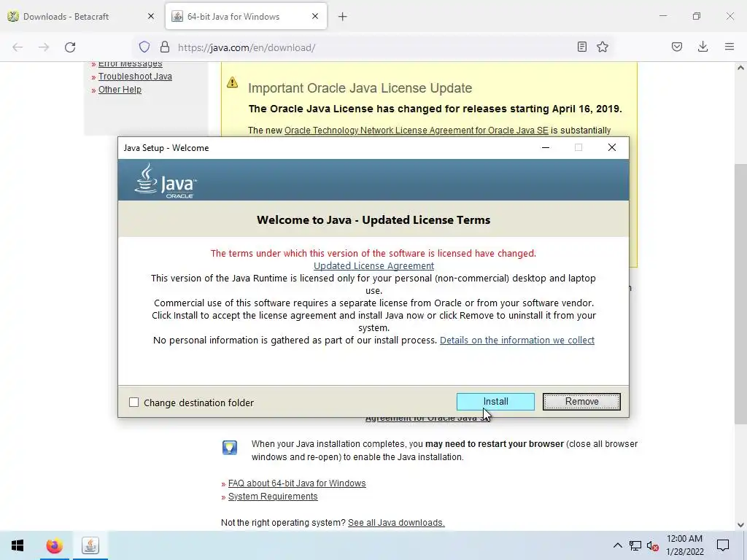Restore down the Firefox browser window

click(x=697, y=16)
